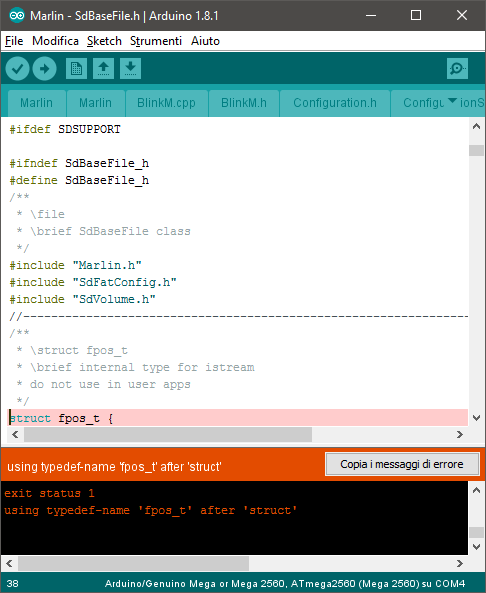Screen dimensions: 486x593
Task: Click console horizontal scrollbar right arrow
Action: pyautogui.click(x=460, y=564)
